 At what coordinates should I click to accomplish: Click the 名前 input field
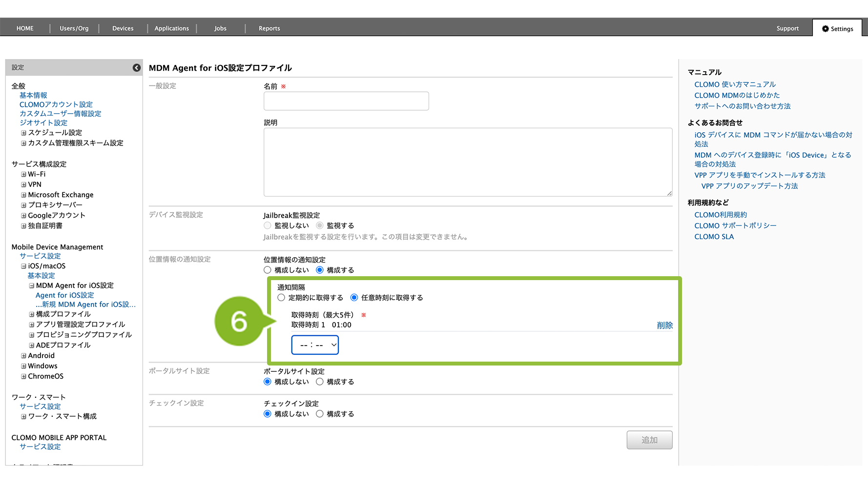(346, 101)
